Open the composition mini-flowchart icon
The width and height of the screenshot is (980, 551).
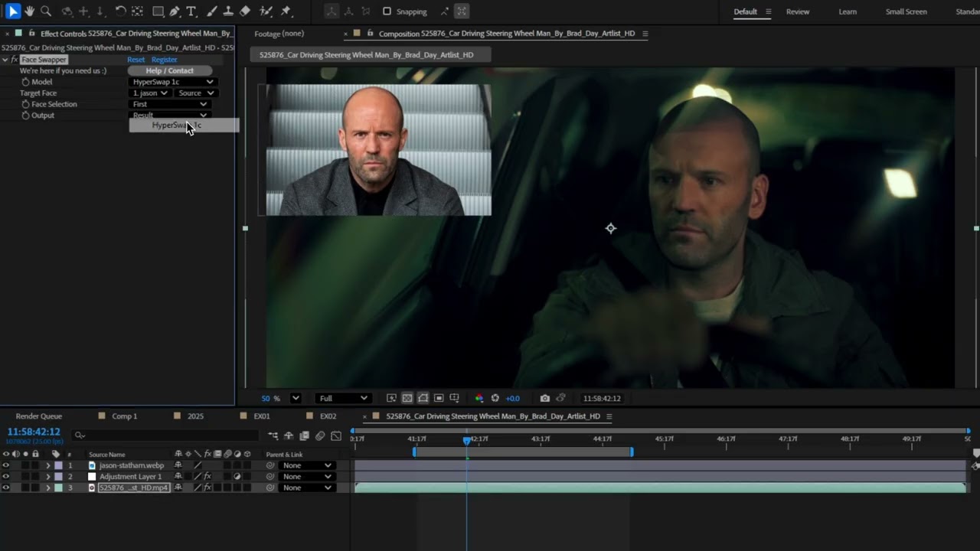coord(273,436)
